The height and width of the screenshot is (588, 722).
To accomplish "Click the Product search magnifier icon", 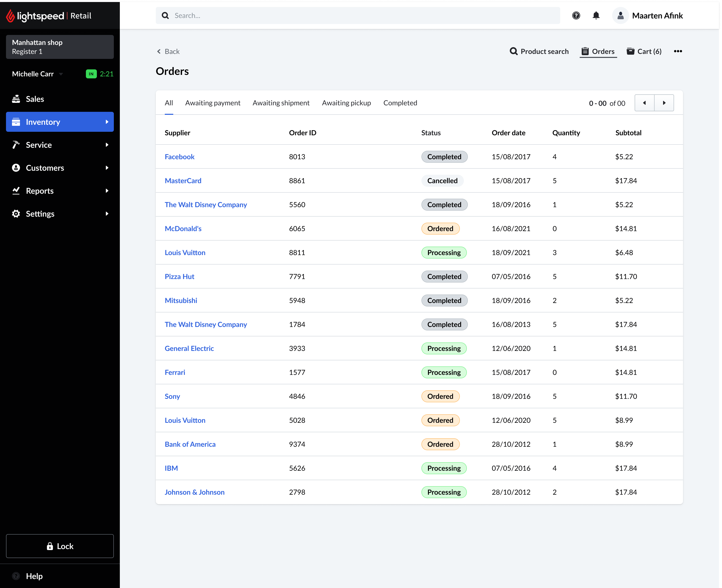I will 514,51.
